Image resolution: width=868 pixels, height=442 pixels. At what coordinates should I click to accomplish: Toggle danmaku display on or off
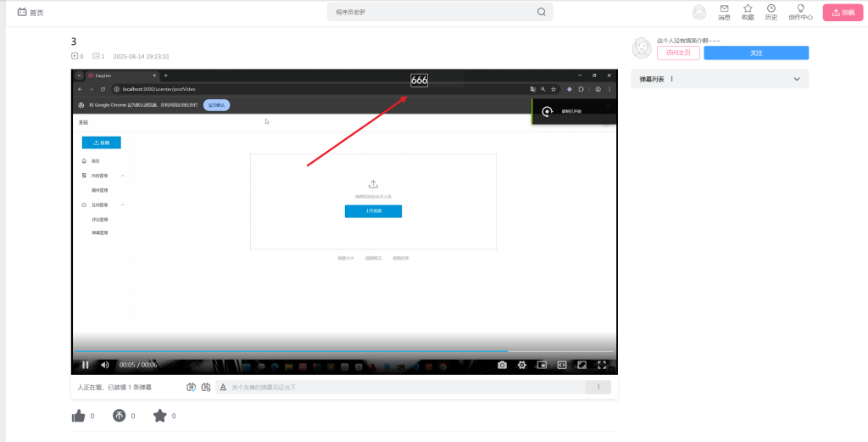click(x=192, y=387)
